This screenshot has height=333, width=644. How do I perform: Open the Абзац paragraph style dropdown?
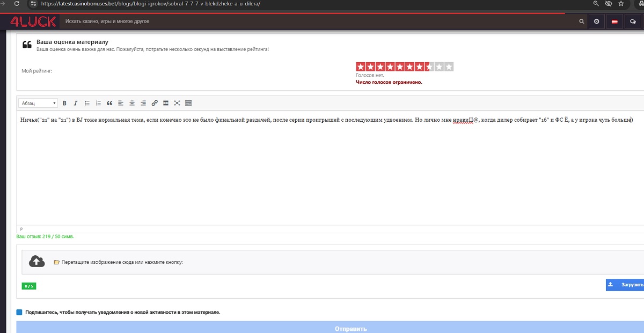pyautogui.click(x=38, y=103)
